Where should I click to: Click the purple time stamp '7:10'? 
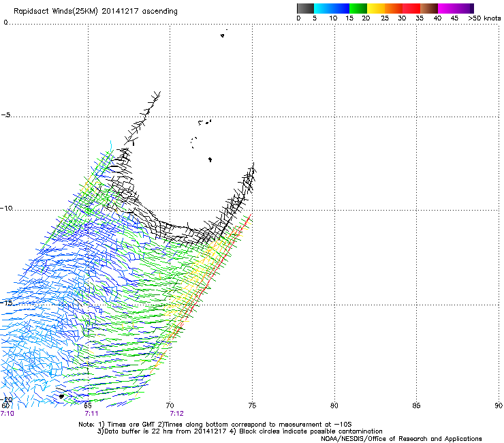click(7, 414)
